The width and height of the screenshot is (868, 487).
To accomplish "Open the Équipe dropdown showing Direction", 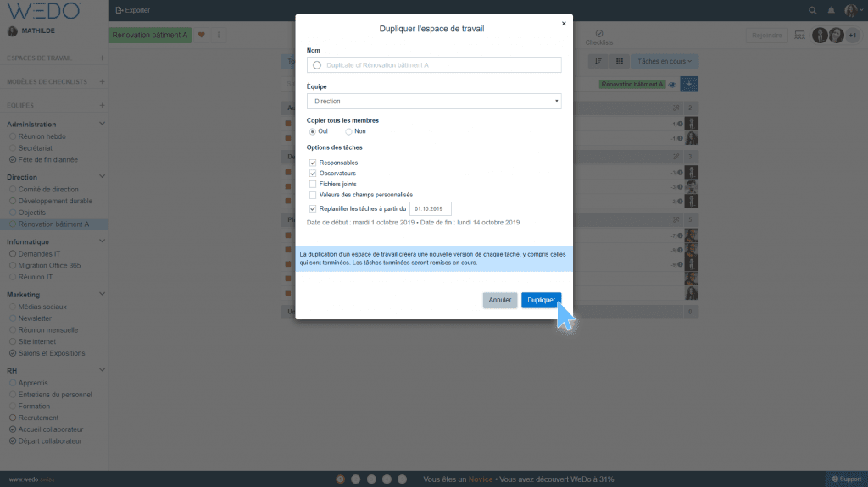I will (x=433, y=101).
